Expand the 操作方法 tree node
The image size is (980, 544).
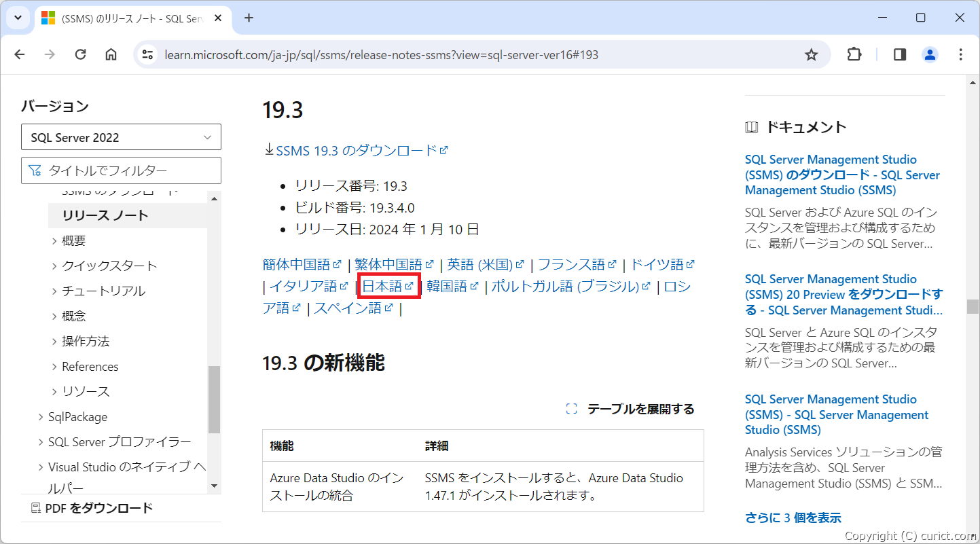81,341
